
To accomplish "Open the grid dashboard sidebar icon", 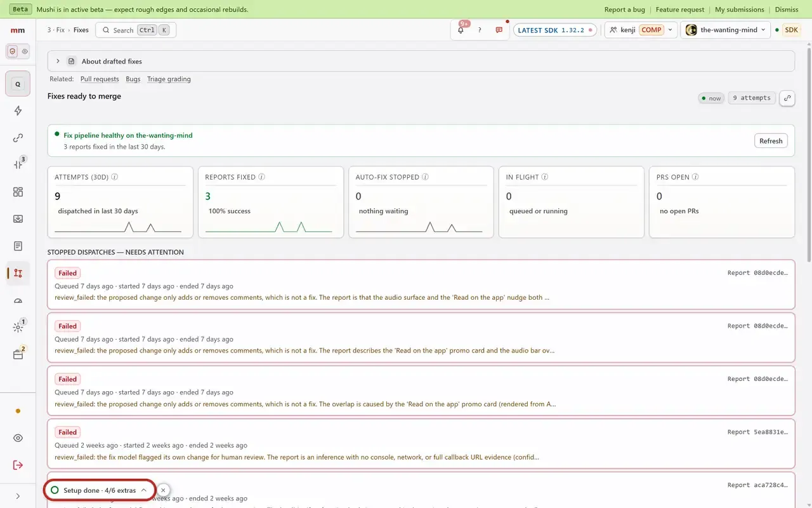I will pyautogui.click(x=18, y=192).
